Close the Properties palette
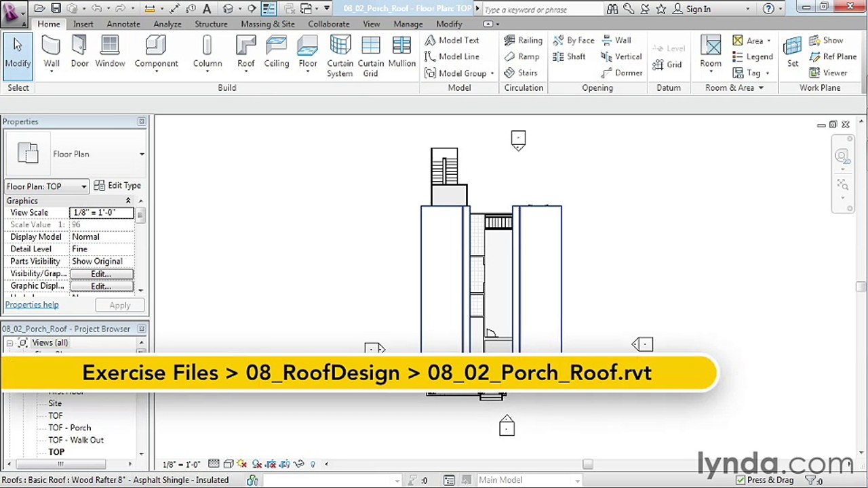 [x=142, y=121]
